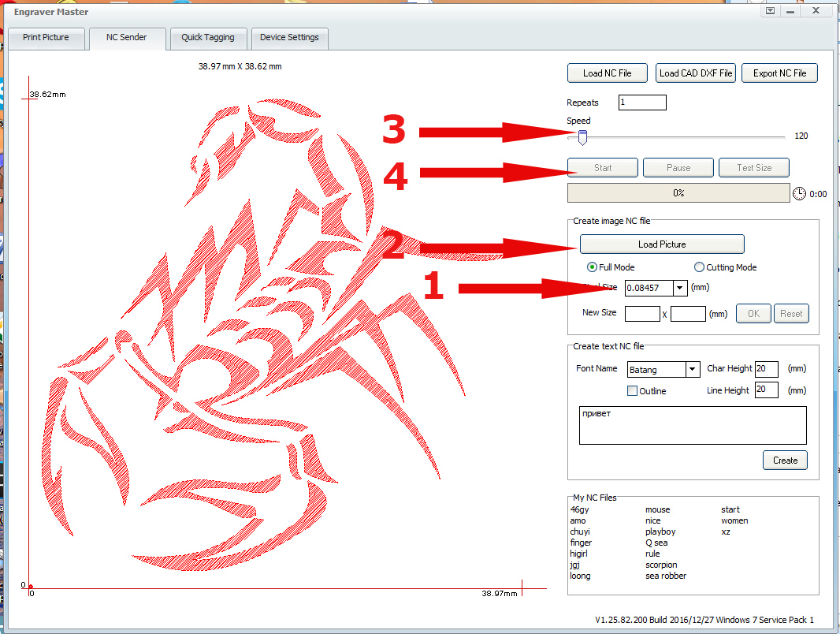Select the xz NC file
This screenshot has width=840, height=634.
click(x=726, y=531)
